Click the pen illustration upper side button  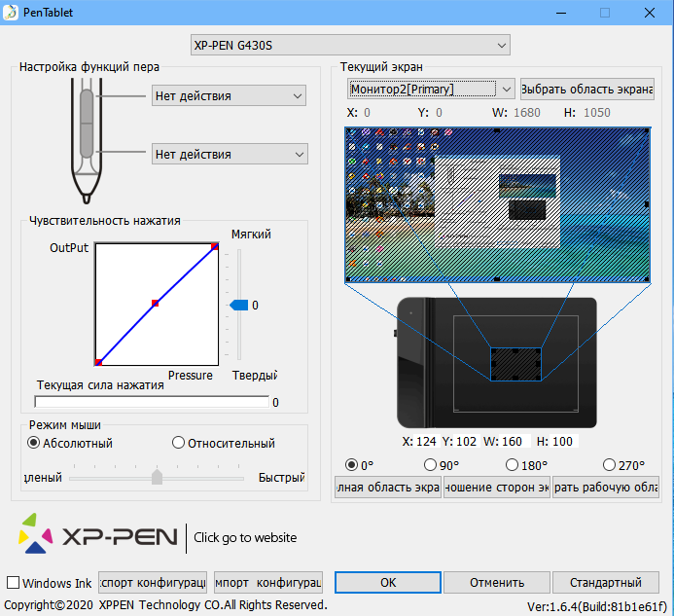(87, 106)
